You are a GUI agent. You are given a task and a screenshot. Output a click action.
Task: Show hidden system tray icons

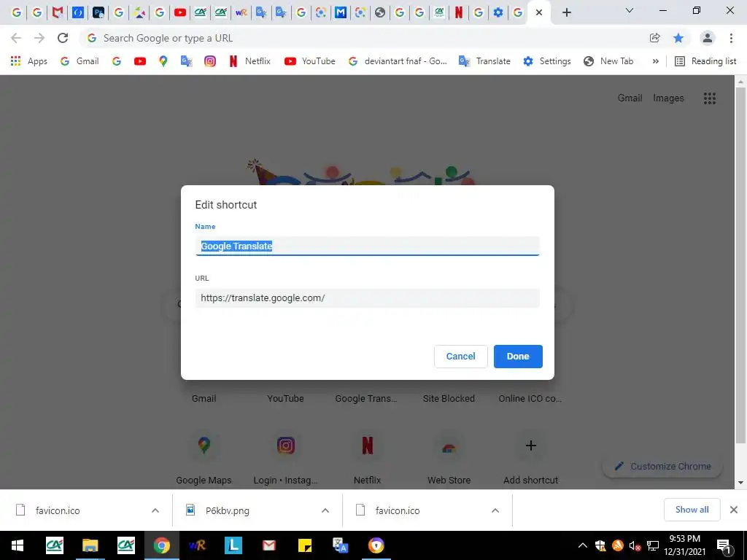[583, 545]
